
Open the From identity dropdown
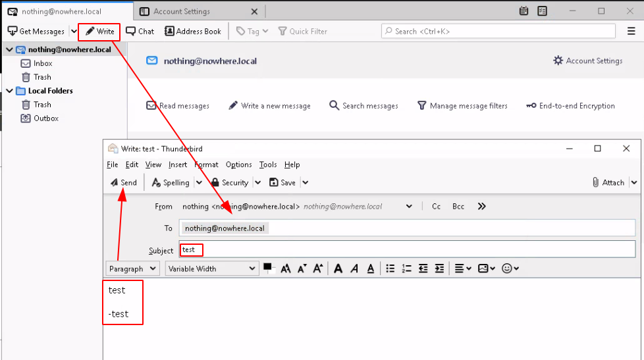[x=409, y=207]
